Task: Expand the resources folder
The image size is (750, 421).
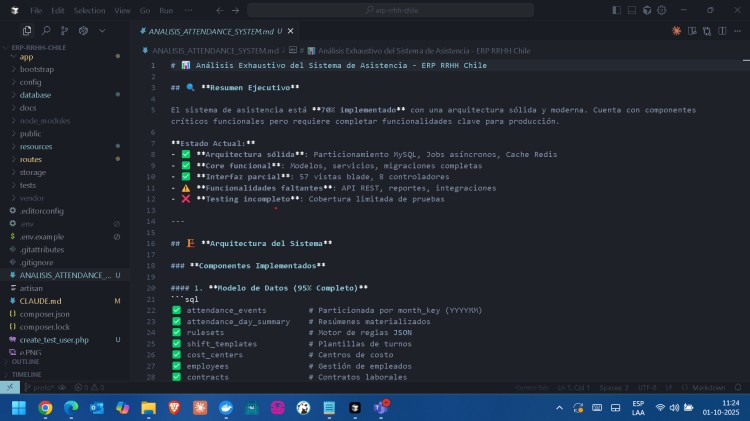Action: pyautogui.click(x=36, y=147)
